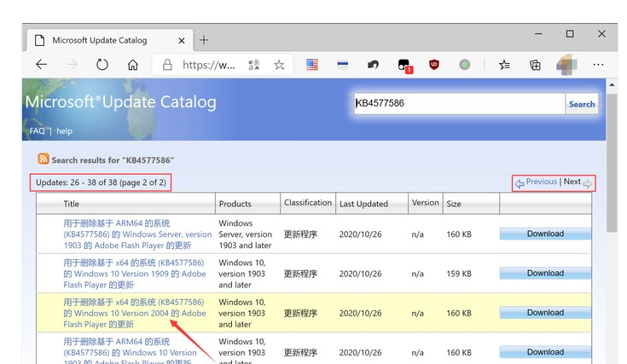Image resolution: width=627 pixels, height=364 pixels.
Task: Open the uBlock Origin shield icon
Action: [434, 64]
